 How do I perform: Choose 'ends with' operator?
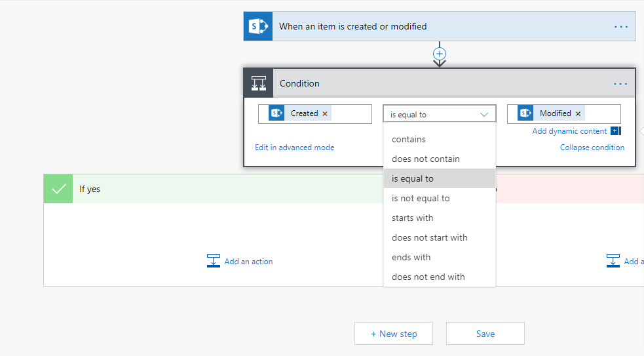[x=440, y=258]
